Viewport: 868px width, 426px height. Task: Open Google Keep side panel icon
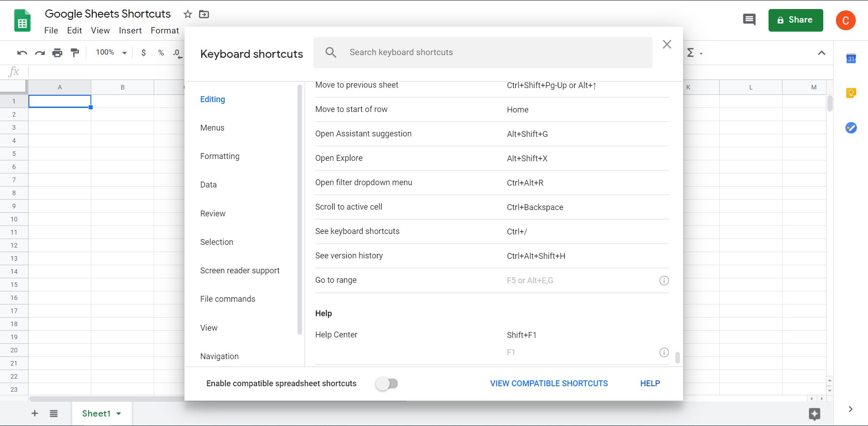coord(851,93)
